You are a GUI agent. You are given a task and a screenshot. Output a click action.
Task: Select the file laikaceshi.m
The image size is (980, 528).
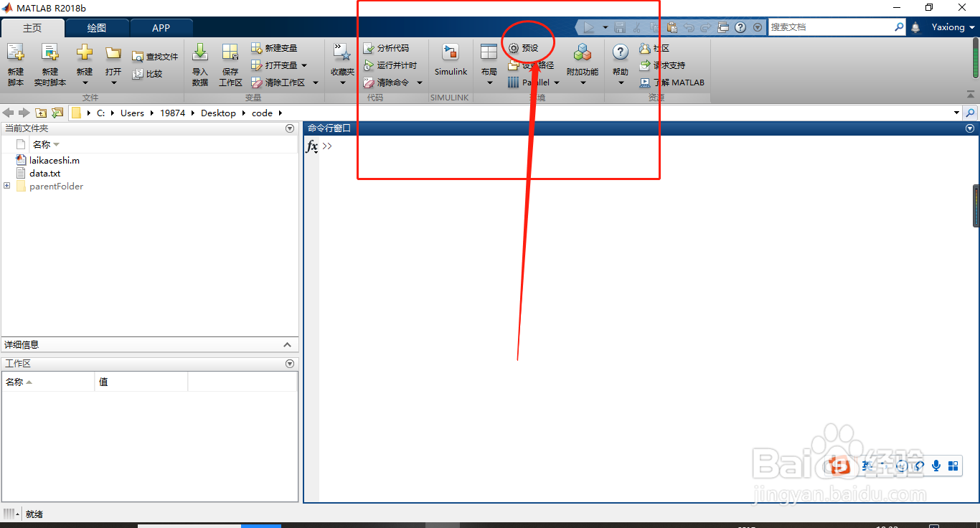point(55,160)
